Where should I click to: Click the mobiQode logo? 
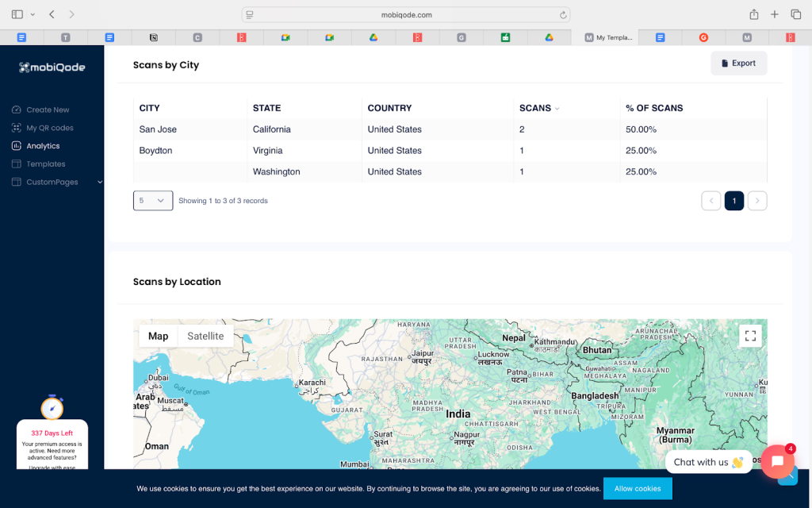click(52, 67)
